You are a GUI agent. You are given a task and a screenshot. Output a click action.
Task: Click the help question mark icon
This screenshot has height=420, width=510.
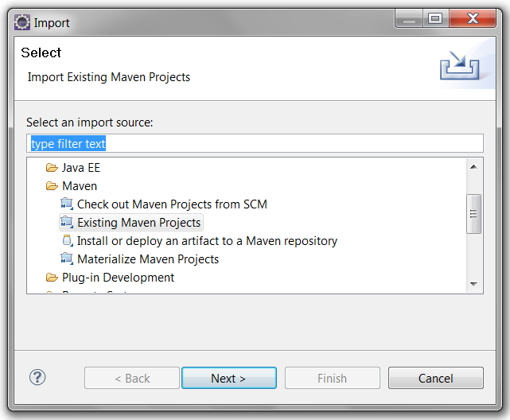pos(37,377)
